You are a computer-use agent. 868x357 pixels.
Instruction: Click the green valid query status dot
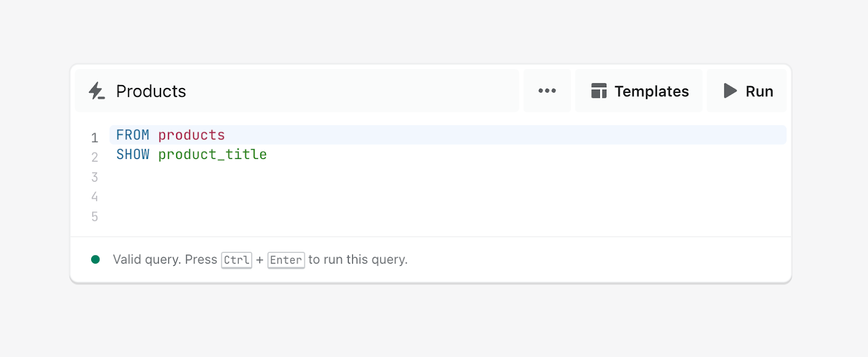[95, 259]
